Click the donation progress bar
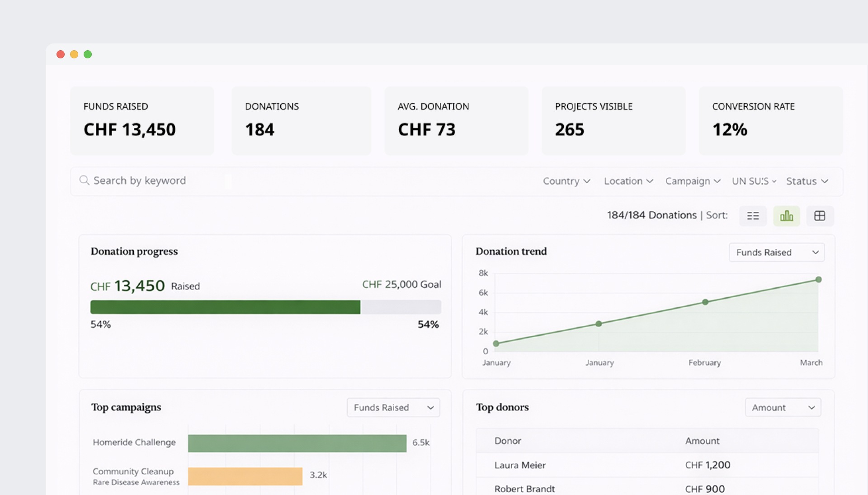This screenshot has width=868, height=495. [265, 307]
